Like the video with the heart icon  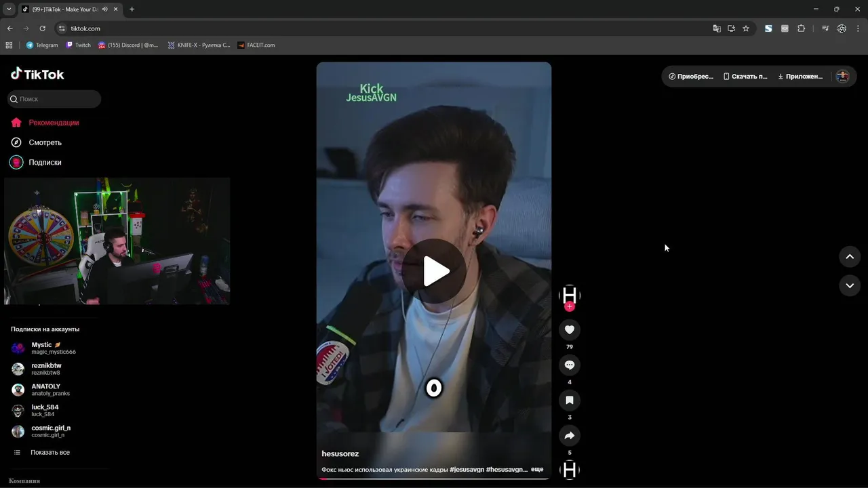tap(570, 330)
